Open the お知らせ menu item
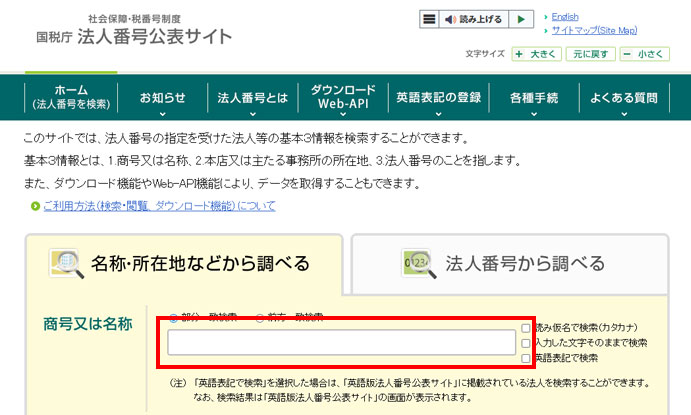Screen dimensions: 691x415 click(x=162, y=98)
